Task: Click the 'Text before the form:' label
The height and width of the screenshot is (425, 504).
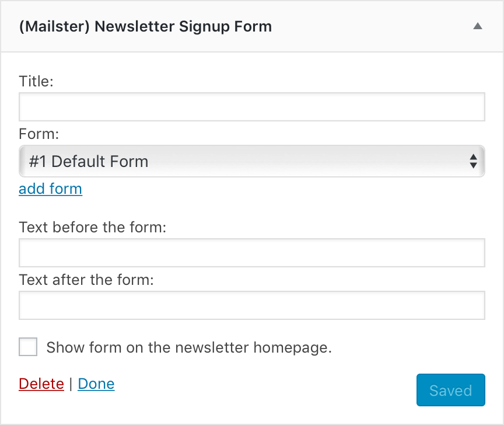Action: tap(93, 227)
